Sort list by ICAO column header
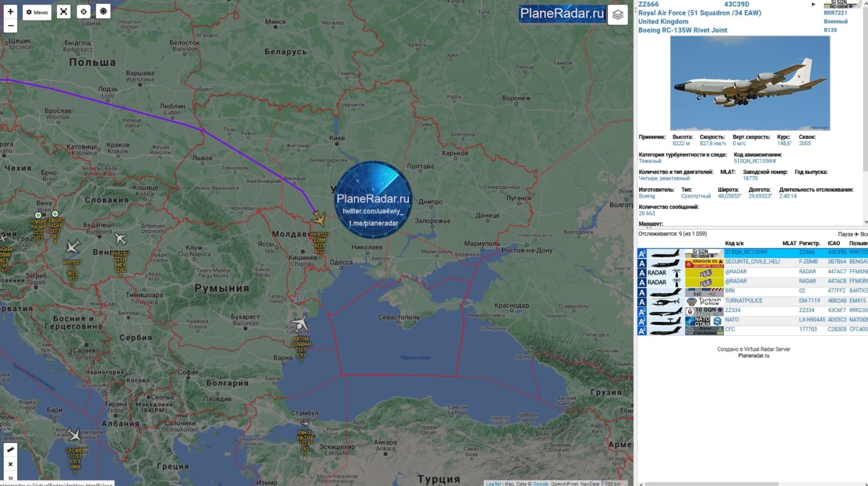Image resolution: width=868 pixels, height=486 pixels. [834, 243]
